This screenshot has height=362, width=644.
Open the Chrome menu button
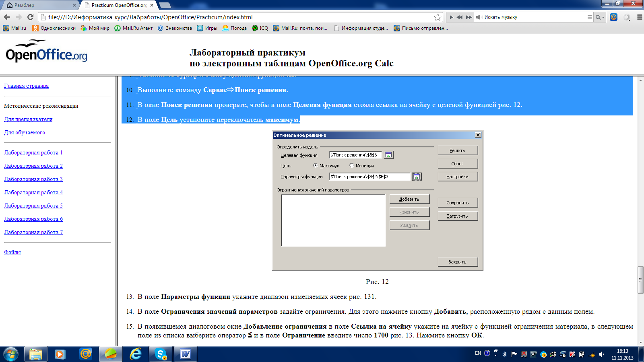click(640, 17)
